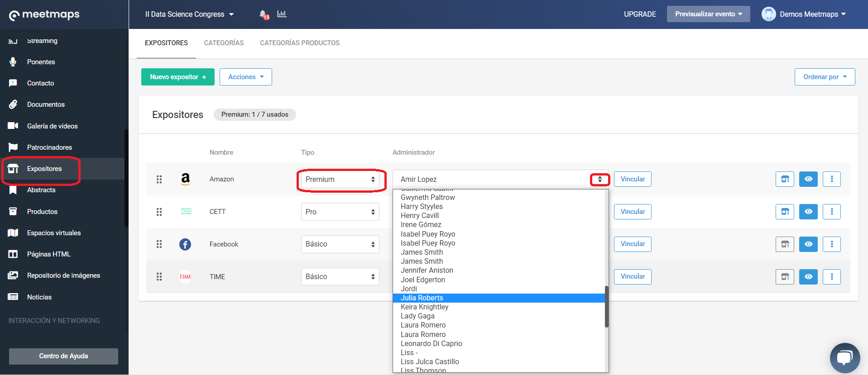Click the CETT store icon button
Screen dimensions: 868x375
click(x=785, y=212)
